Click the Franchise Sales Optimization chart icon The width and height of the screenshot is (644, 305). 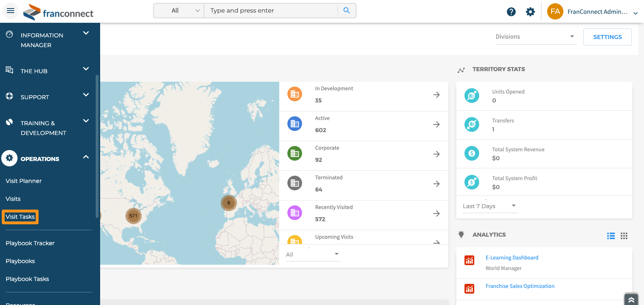click(469, 289)
